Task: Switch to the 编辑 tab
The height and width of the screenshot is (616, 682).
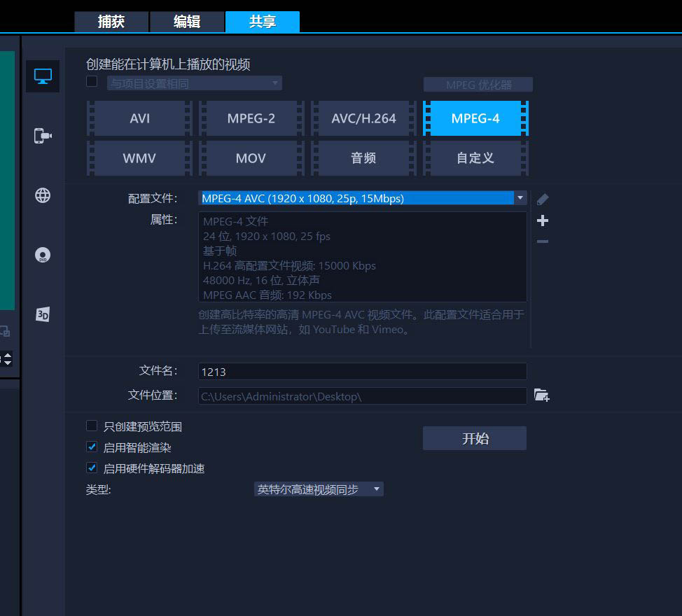Action: point(187,22)
